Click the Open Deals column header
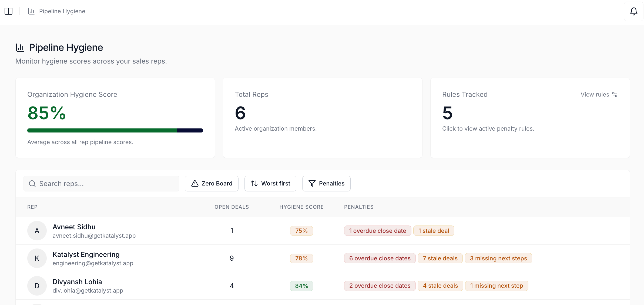644x305 pixels. 232,207
